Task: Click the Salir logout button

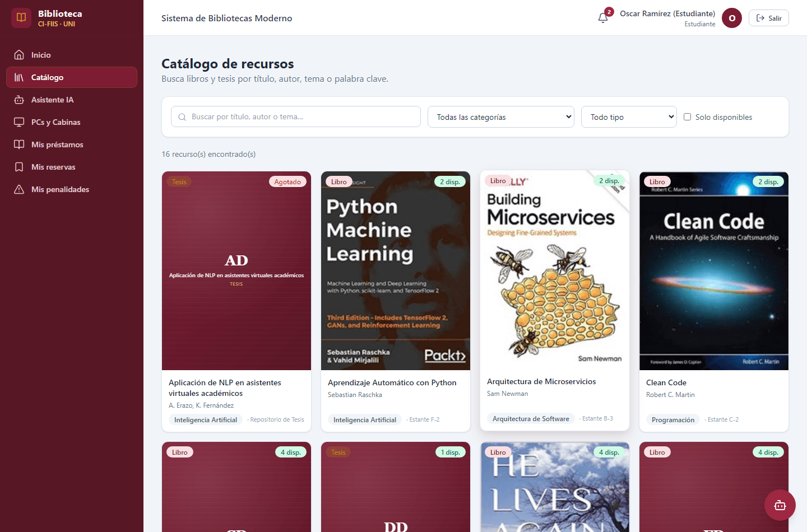Action: point(768,18)
